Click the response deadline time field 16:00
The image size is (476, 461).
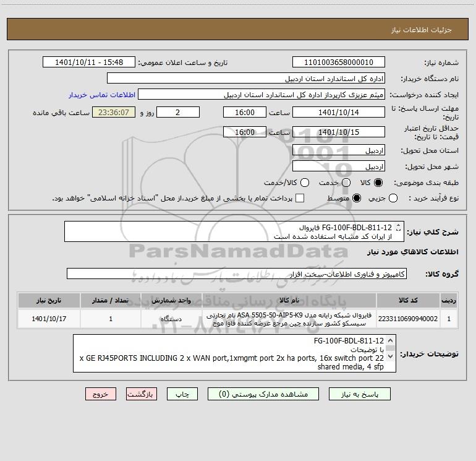click(245, 113)
